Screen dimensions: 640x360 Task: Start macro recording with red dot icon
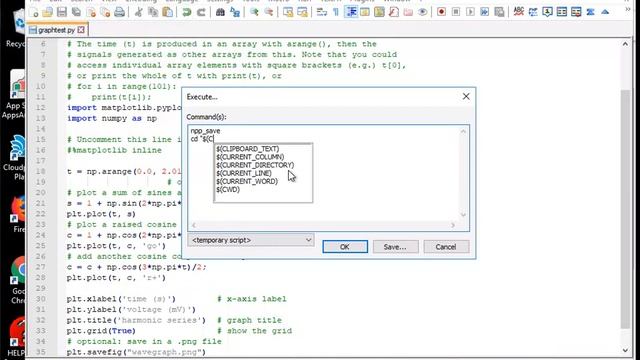(441, 12)
